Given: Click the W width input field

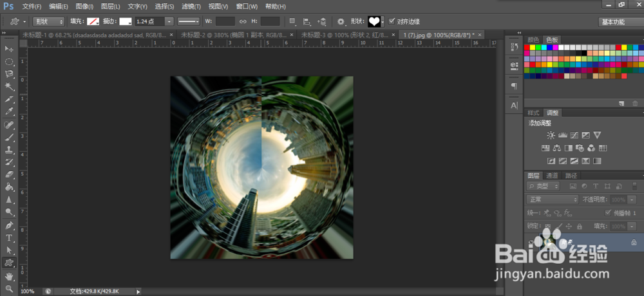Looking at the screenshot, I should click(x=224, y=21).
